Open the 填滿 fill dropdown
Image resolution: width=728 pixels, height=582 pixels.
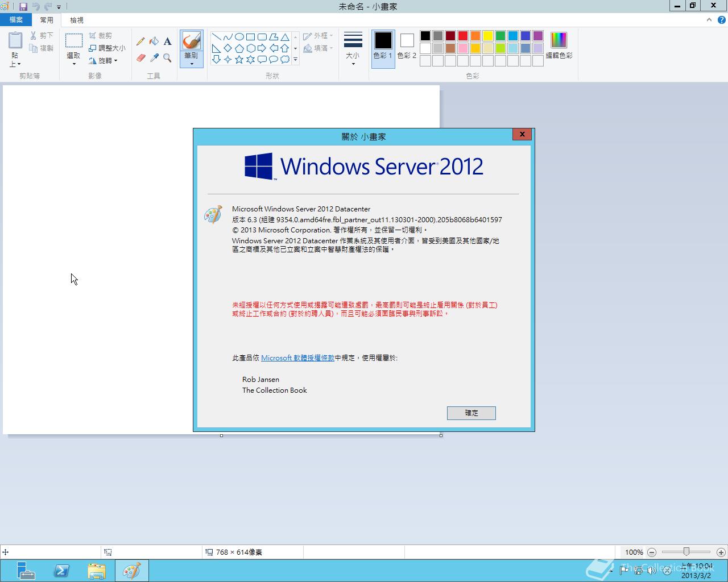(x=318, y=48)
